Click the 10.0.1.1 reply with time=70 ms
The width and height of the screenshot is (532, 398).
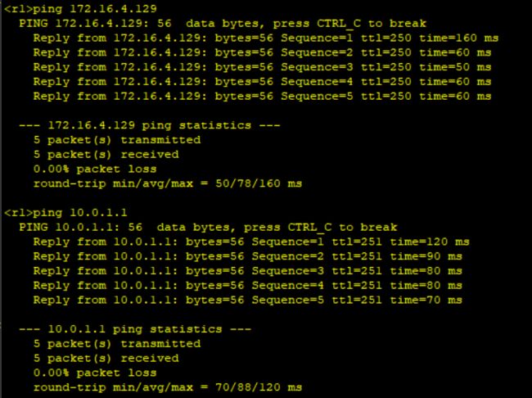248,301
